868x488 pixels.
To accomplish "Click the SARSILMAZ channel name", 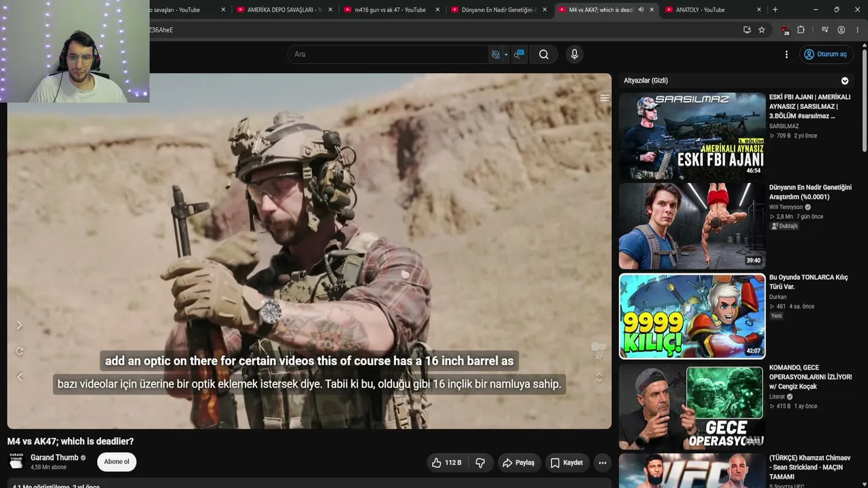I will point(784,126).
